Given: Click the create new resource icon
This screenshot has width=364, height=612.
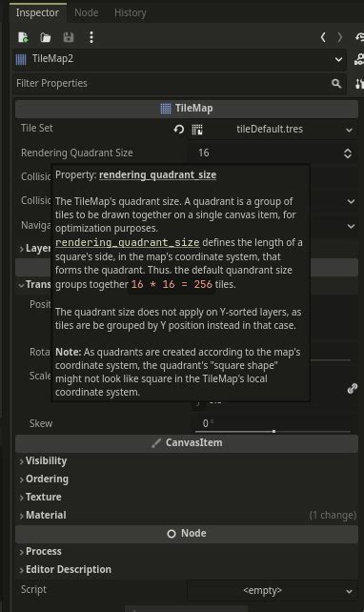Looking at the screenshot, I should [x=23, y=37].
